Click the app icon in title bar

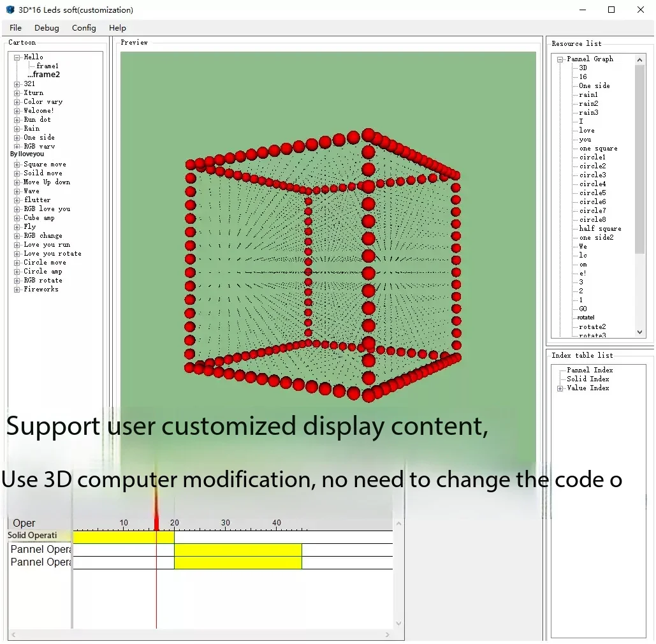pos(10,10)
